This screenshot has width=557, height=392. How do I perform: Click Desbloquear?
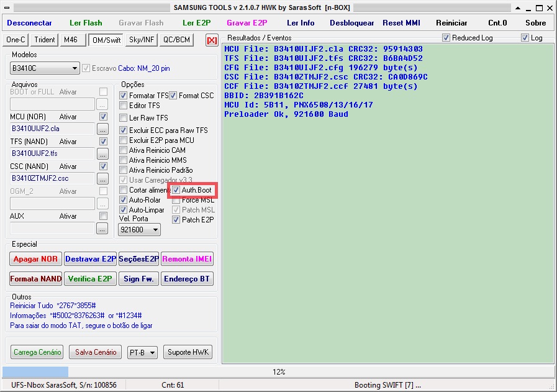pyautogui.click(x=351, y=23)
